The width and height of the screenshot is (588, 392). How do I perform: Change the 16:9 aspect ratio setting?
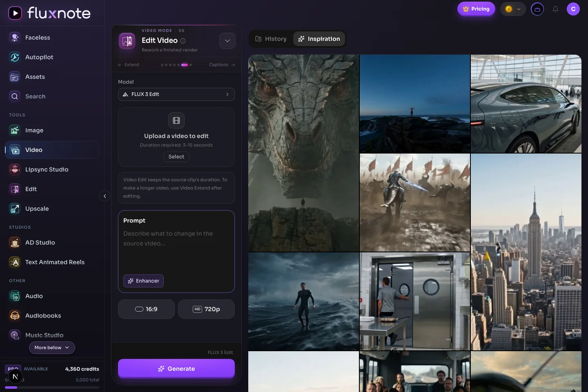click(146, 309)
